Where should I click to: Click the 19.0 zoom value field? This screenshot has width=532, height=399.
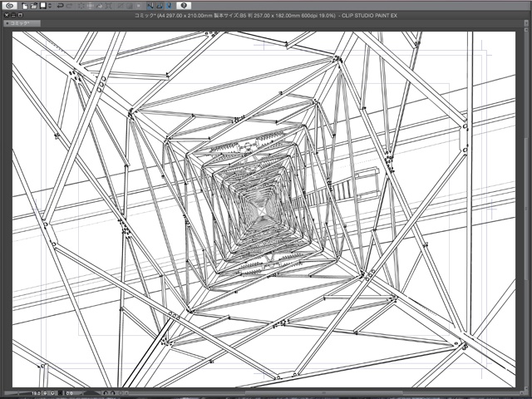pyautogui.click(x=36, y=393)
